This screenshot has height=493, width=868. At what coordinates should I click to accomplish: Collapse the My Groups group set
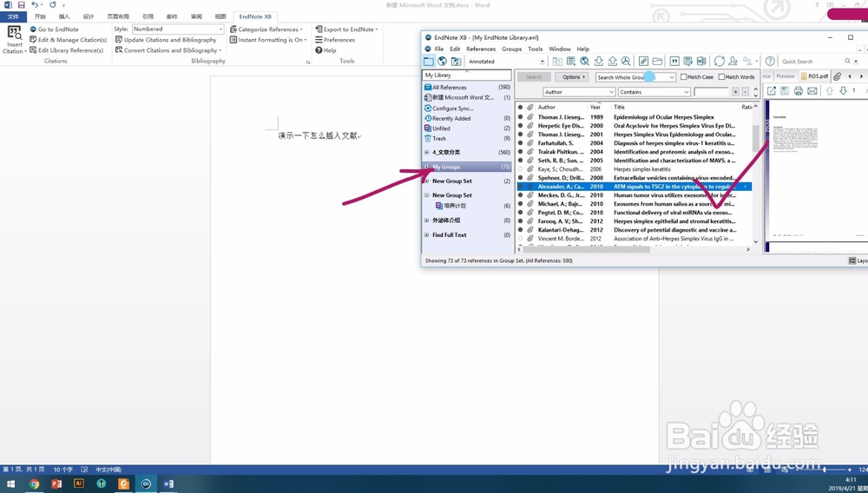(426, 167)
